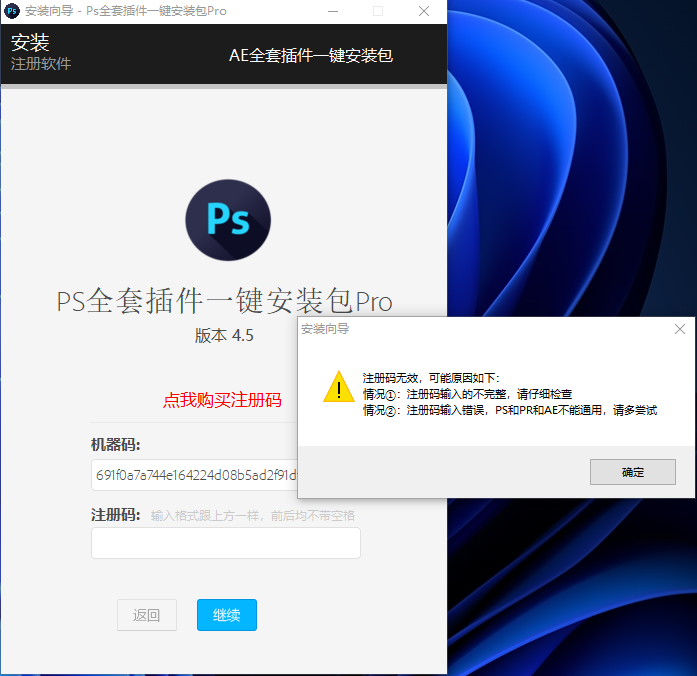Click AE全套插件一键安装包 header text

coord(311,56)
